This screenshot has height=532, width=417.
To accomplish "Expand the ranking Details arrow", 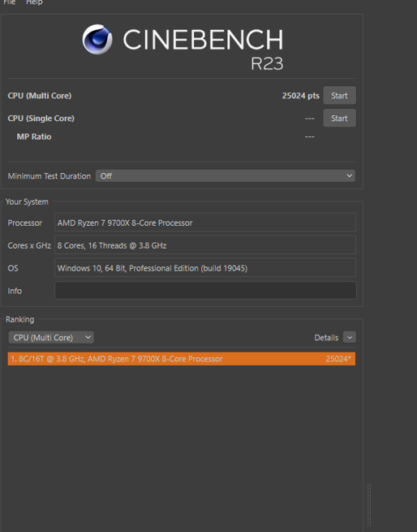I will pos(350,338).
